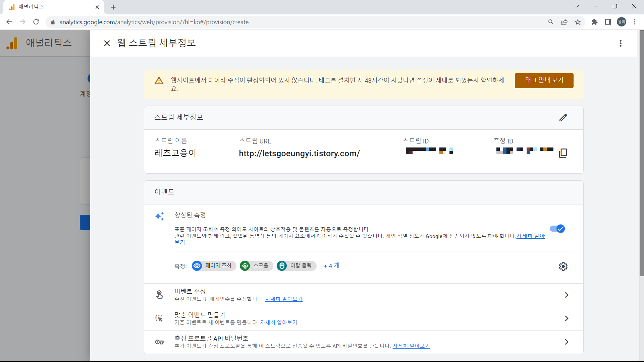Viewport: 644px width, 362px height.
Task: Open the panel overflow three-dot menu
Action: pyautogui.click(x=620, y=43)
